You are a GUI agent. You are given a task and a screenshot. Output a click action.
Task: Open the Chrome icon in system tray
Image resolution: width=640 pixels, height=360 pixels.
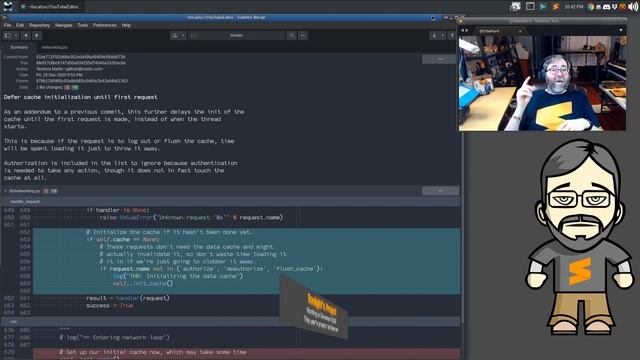click(x=591, y=7)
